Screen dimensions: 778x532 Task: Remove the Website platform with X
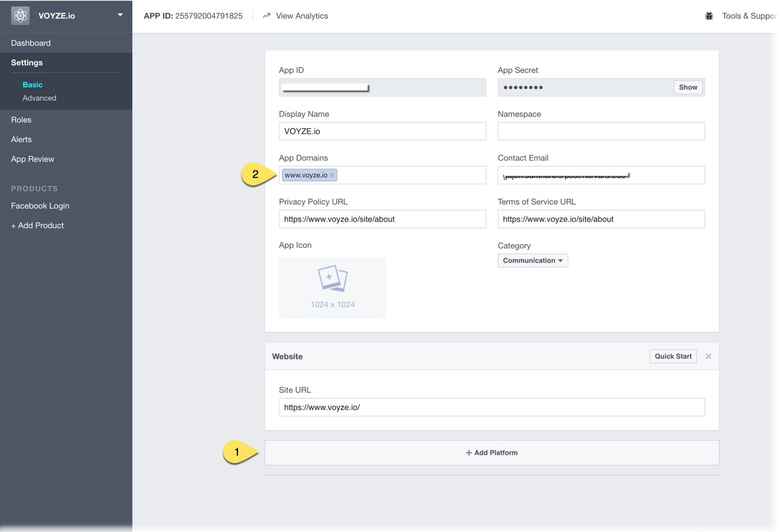(x=709, y=356)
